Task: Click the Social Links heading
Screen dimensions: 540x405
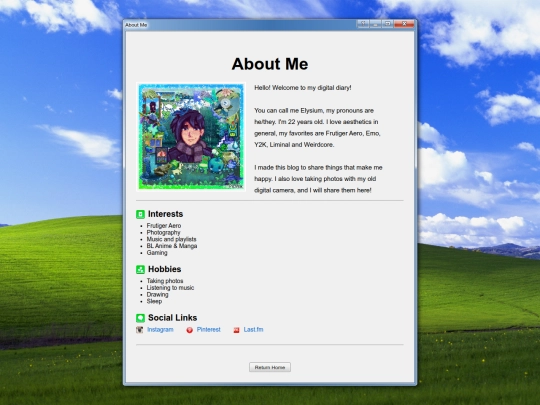Action: click(172, 318)
